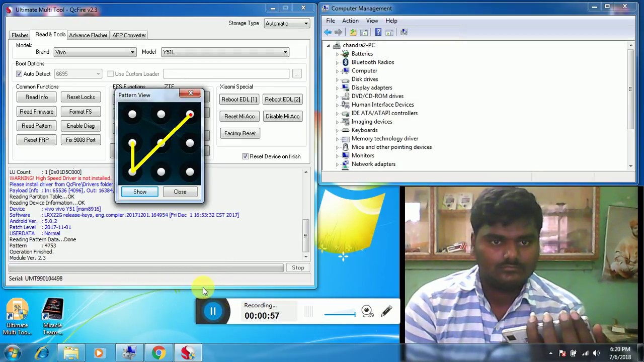Open File menu in Computer Management

pos(331,21)
